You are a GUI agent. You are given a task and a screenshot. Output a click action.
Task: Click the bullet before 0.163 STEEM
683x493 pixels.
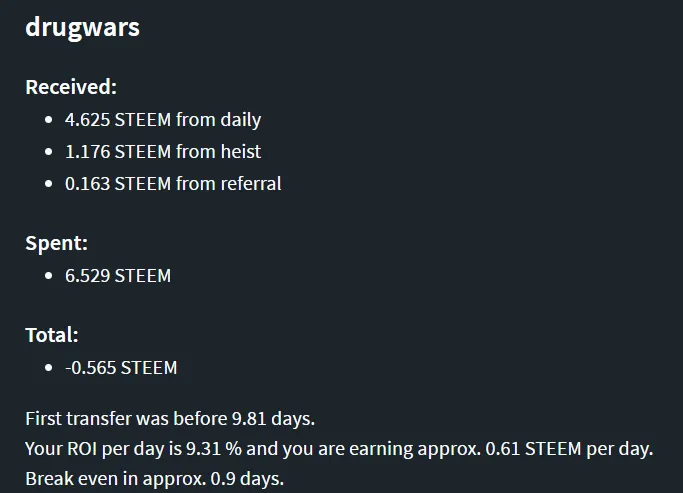pyautogui.click(x=48, y=183)
